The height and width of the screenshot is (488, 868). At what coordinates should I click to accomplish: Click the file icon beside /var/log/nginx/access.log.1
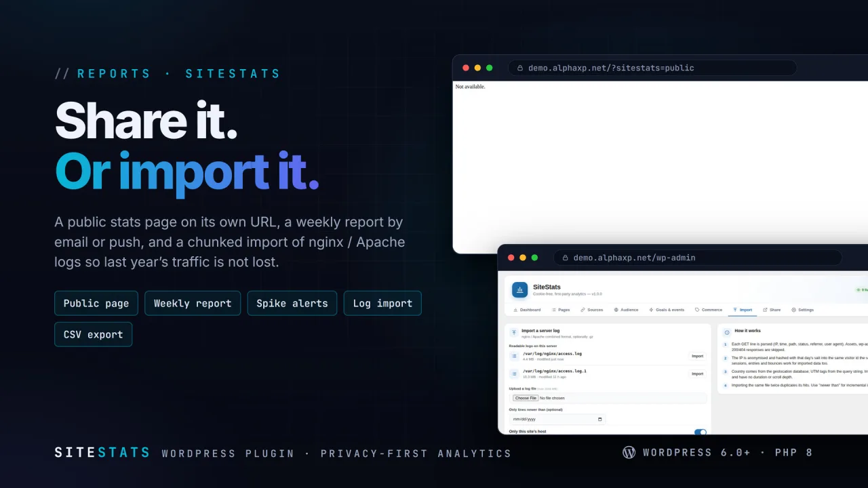point(514,373)
